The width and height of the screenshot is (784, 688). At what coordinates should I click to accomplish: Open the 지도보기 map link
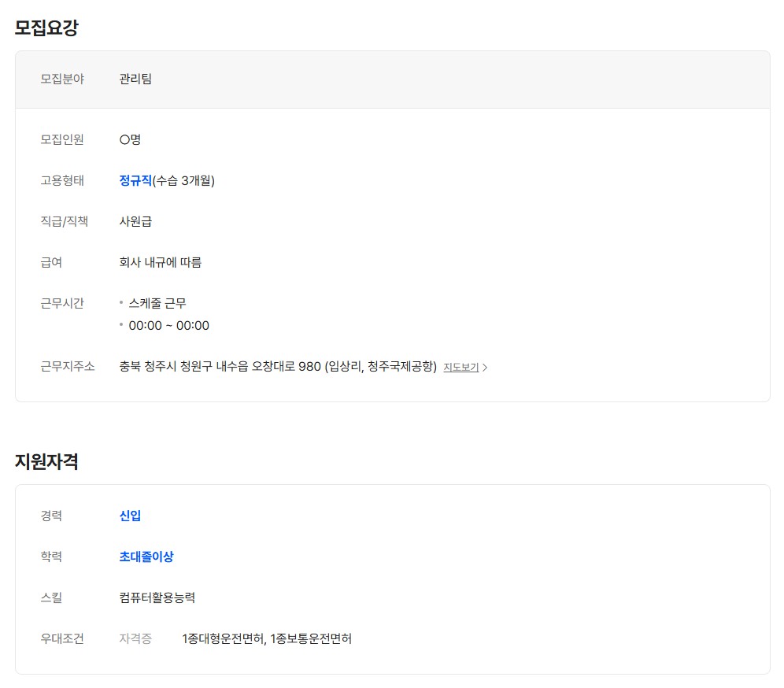460,367
